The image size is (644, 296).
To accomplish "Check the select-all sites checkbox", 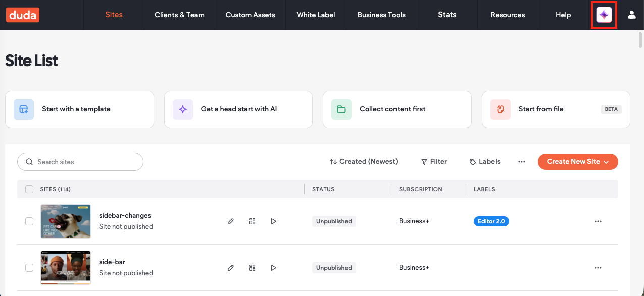I will [29, 189].
